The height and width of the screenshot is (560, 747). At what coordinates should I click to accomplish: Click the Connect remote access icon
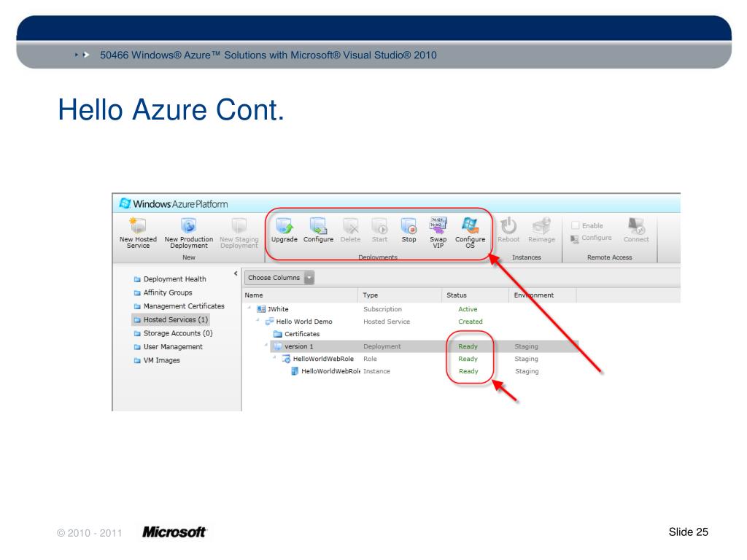(x=636, y=226)
